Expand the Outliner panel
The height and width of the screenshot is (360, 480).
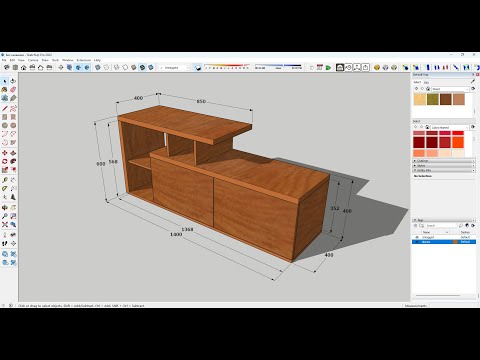pyautogui.click(x=444, y=161)
